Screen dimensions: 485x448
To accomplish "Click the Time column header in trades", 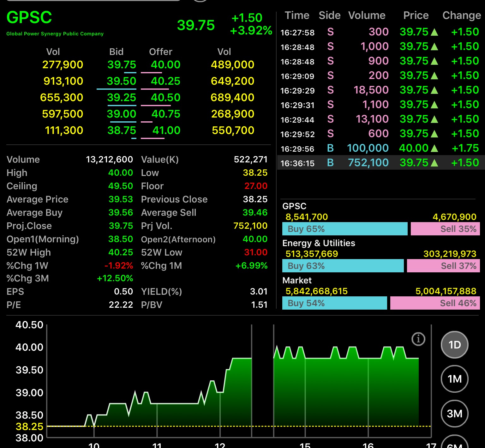I will [297, 15].
